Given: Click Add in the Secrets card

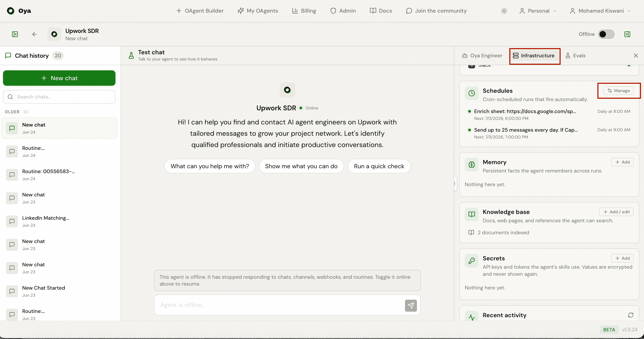Looking at the screenshot, I should point(622,258).
